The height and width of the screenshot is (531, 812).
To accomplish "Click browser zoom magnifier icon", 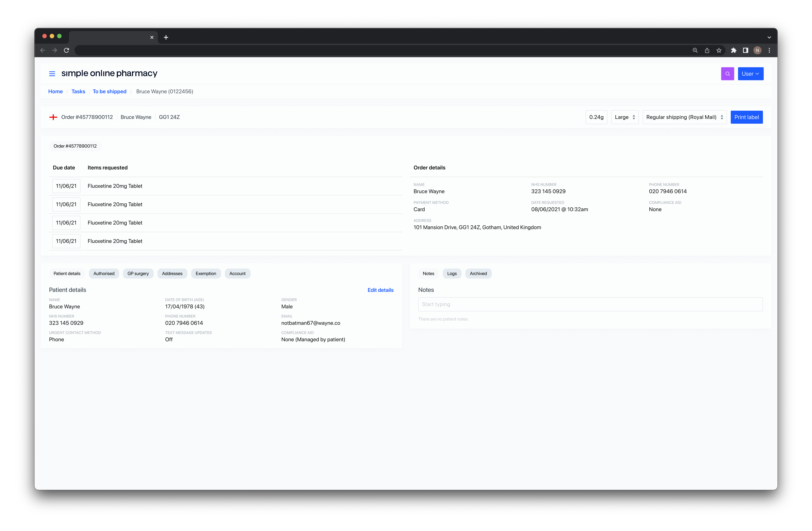I will (x=695, y=51).
